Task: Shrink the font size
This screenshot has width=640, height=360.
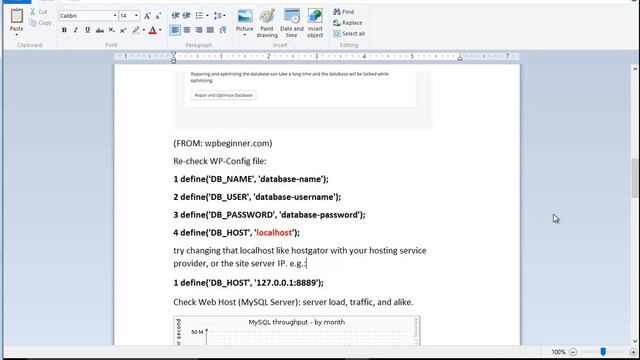Action: coord(158,16)
